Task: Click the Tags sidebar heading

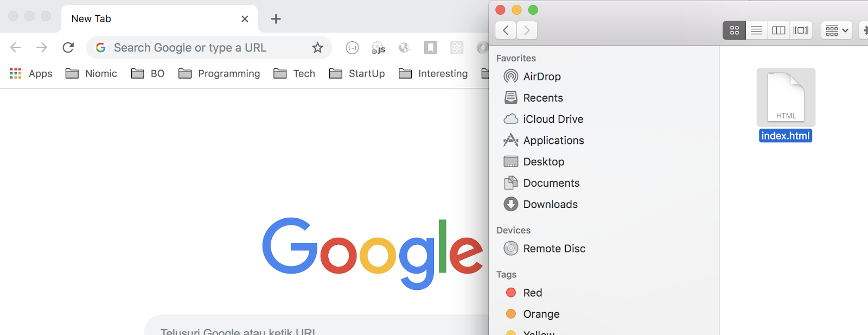Action: point(506,275)
